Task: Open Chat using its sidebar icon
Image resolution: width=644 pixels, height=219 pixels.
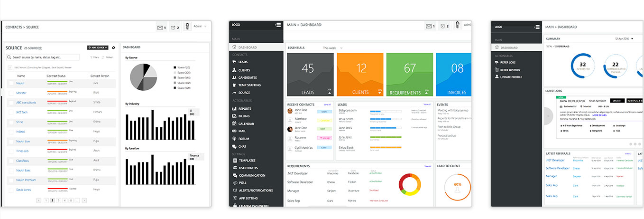Action: click(234, 146)
